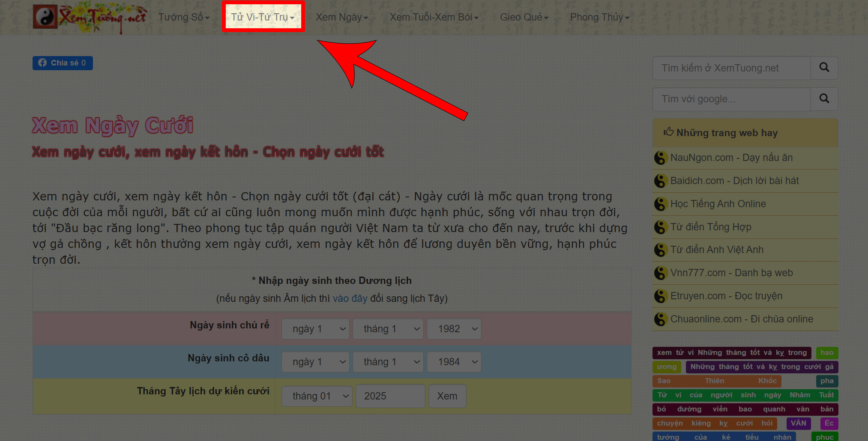Open the Xem Ngày menu

pos(342,17)
